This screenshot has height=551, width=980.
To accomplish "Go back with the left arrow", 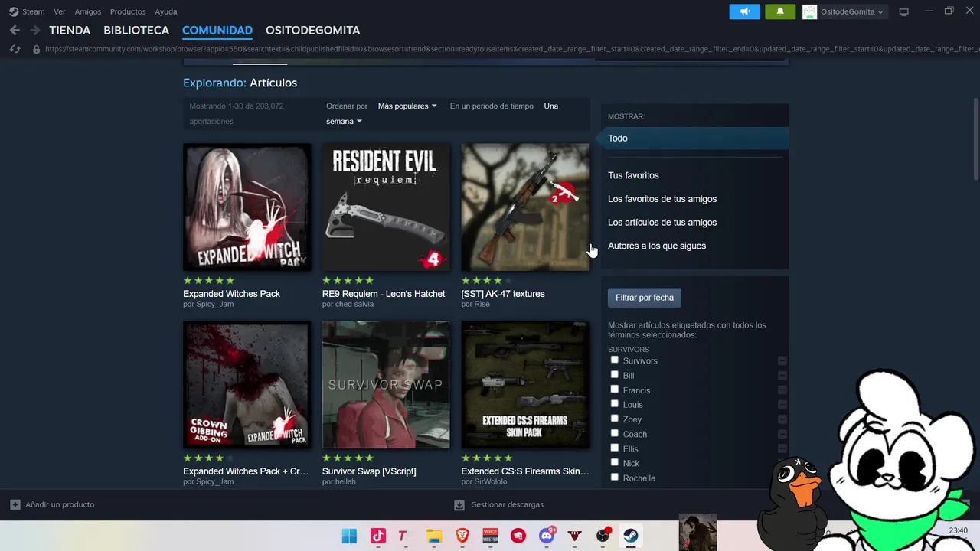I will point(15,31).
